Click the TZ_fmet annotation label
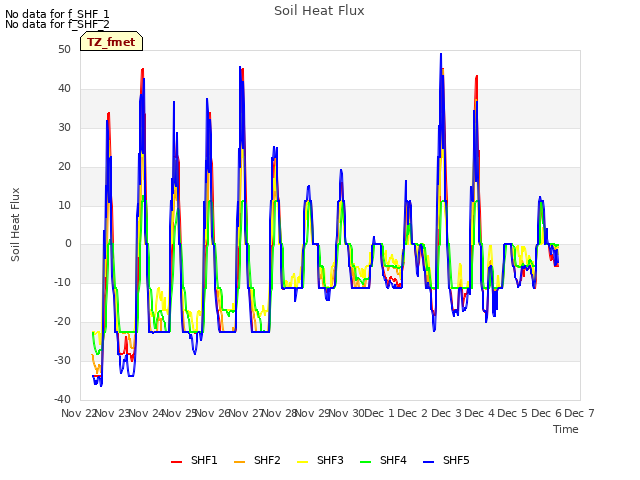Screen dimensions: 640x480 pyautogui.click(x=111, y=42)
